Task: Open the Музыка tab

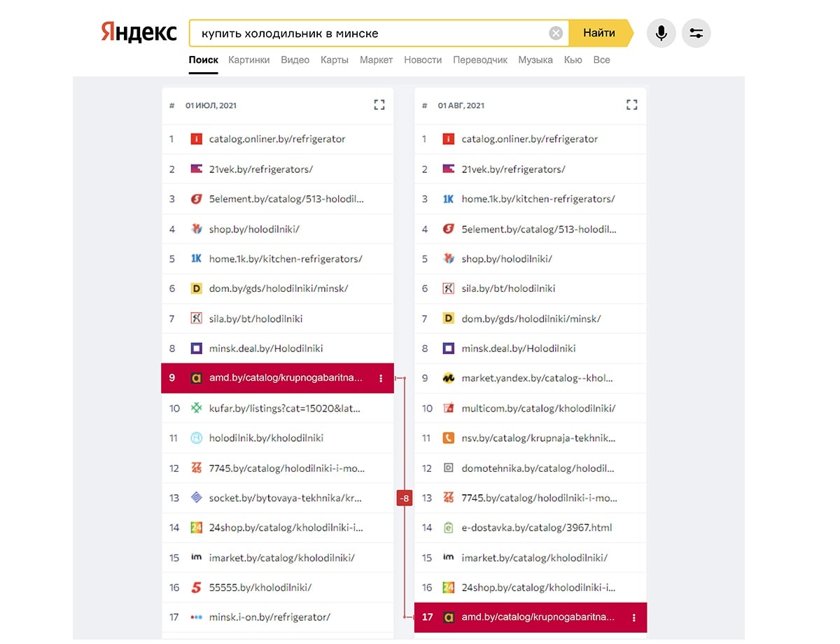Action: pyautogui.click(x=535, y=60)
